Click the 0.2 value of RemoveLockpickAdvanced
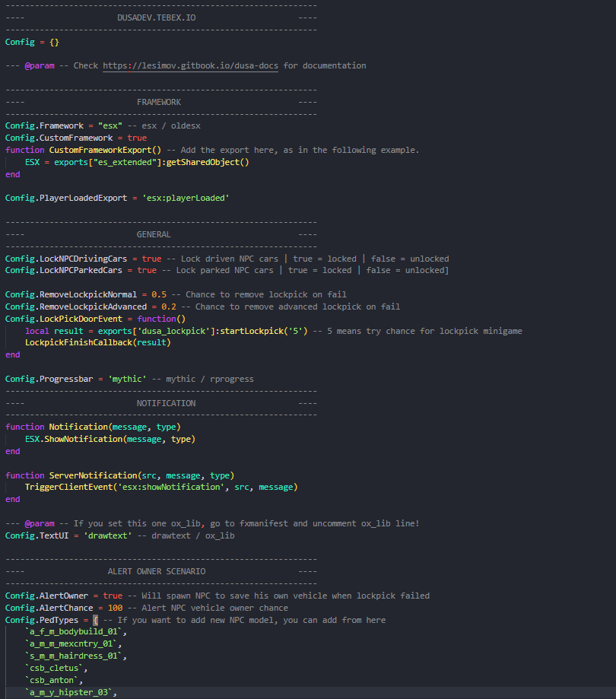The image size is (616, 699). click(x=169, y=307)
